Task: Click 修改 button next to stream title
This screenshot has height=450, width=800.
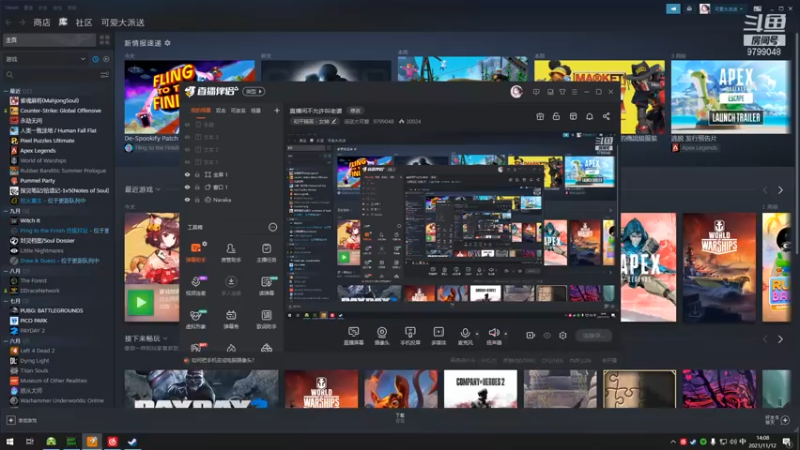Action: (x=355, y=110)
